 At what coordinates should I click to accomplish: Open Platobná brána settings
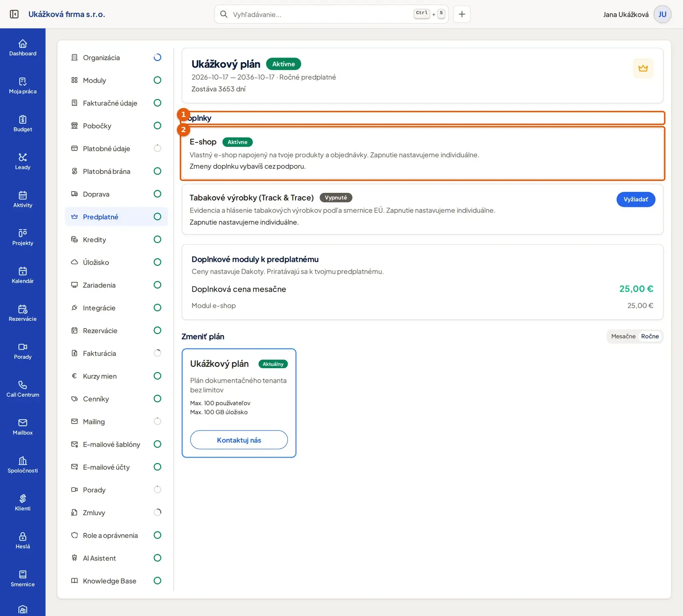coord(116,171)
